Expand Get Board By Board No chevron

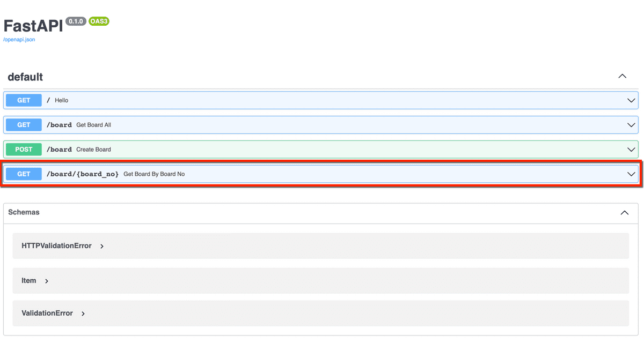(x=631, y=174)
